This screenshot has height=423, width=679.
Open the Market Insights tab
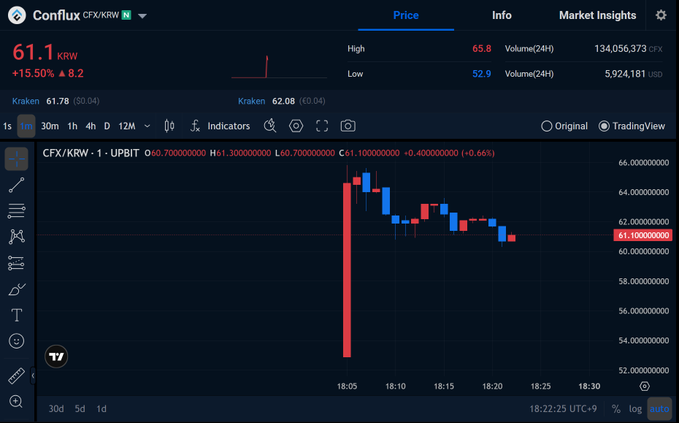coord(598,16)
